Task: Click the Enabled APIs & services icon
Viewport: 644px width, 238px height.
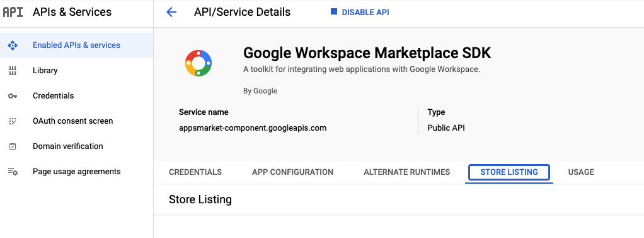Action: click(13, 45)
